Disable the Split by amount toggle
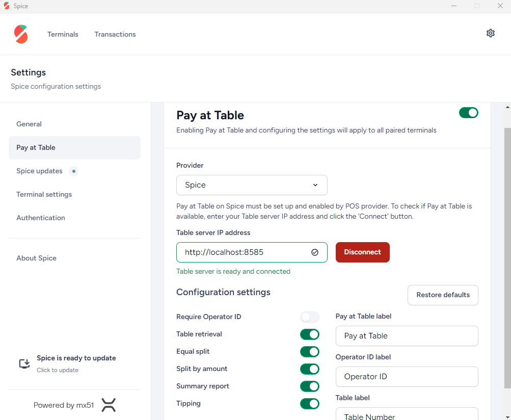Image resolution: width=511 pixels, height=420 pixels. (x=310, y=369)
